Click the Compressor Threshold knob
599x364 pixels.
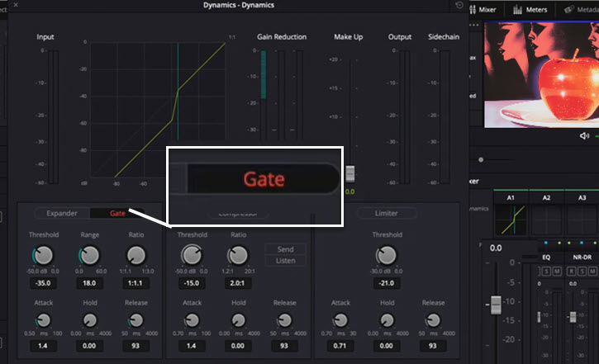coord(192,255)
